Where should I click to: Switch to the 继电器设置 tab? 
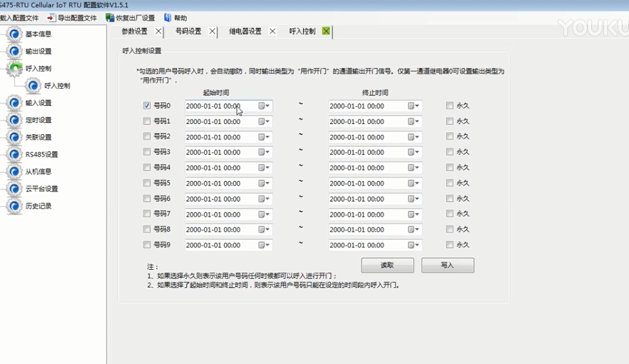[245, 32]
